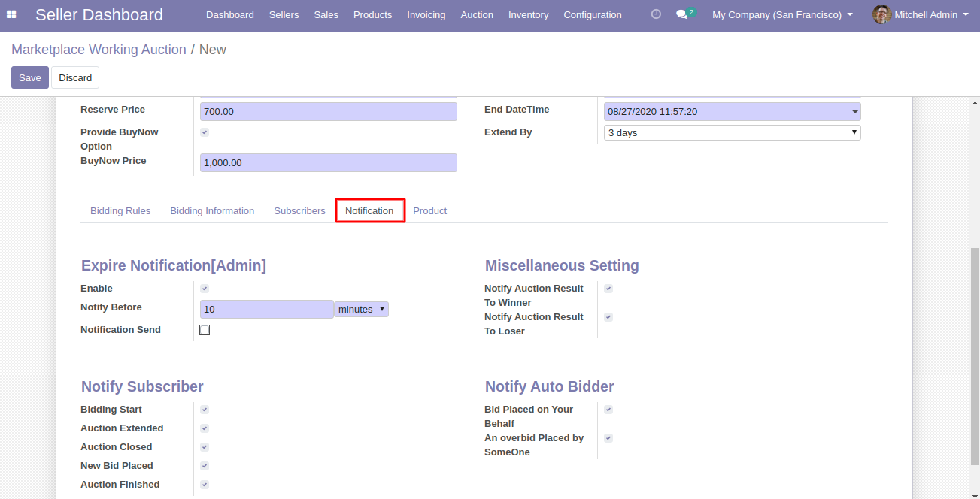Edit the BuyNow Price field
The height and width of the screenshot is (499, 980).
[329, 162]
